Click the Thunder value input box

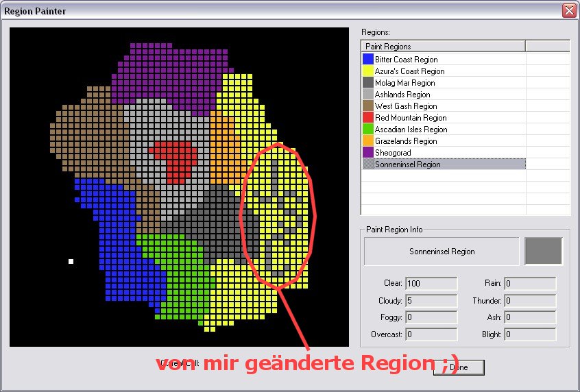[x=530, y=300]
